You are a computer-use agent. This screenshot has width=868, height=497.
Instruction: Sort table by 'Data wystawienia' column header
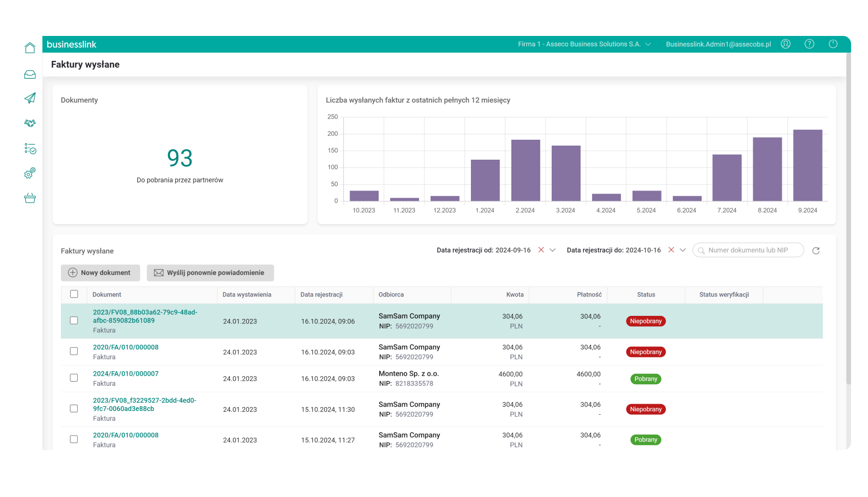[247, 295]
